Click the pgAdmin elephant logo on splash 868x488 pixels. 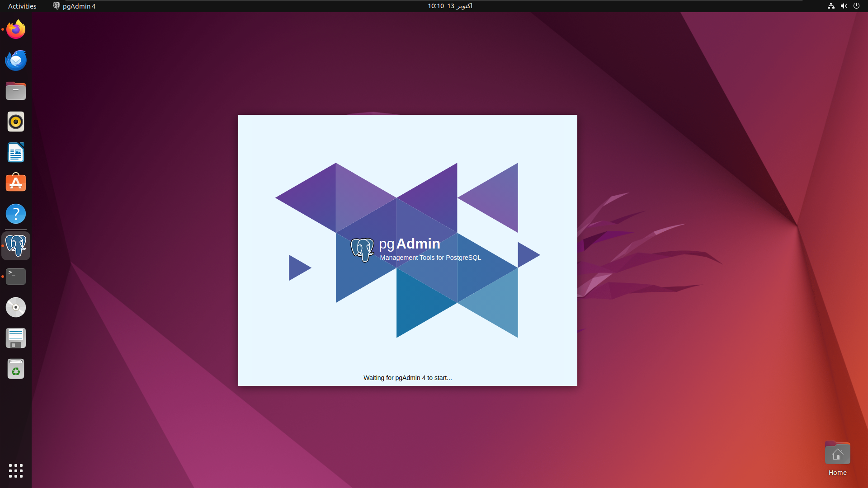click(362, 250)
